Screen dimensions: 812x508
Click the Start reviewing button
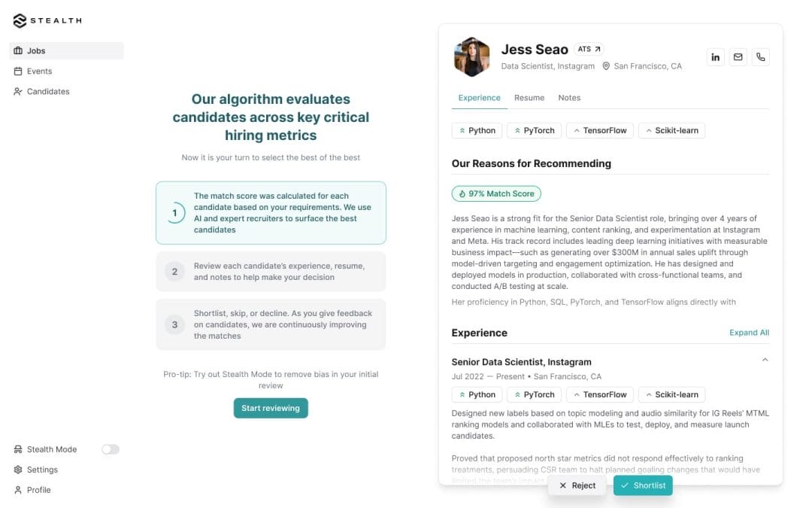(x=271, y=408)
